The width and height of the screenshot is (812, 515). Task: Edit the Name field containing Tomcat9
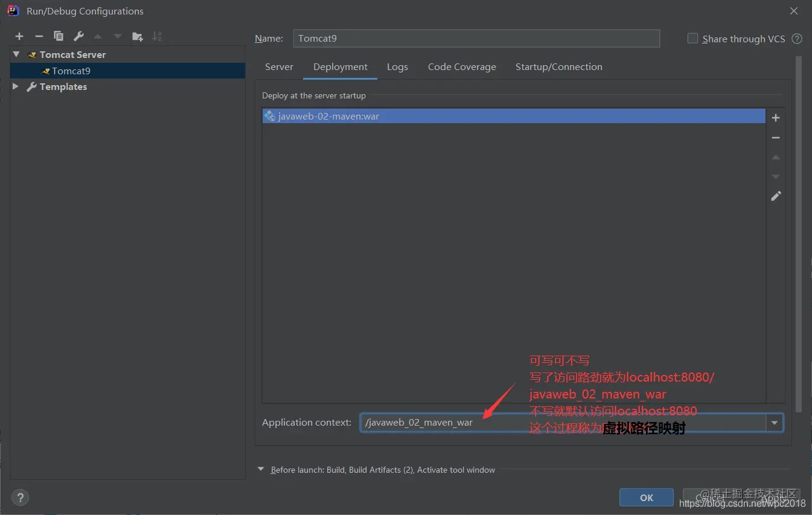point(476,38)
